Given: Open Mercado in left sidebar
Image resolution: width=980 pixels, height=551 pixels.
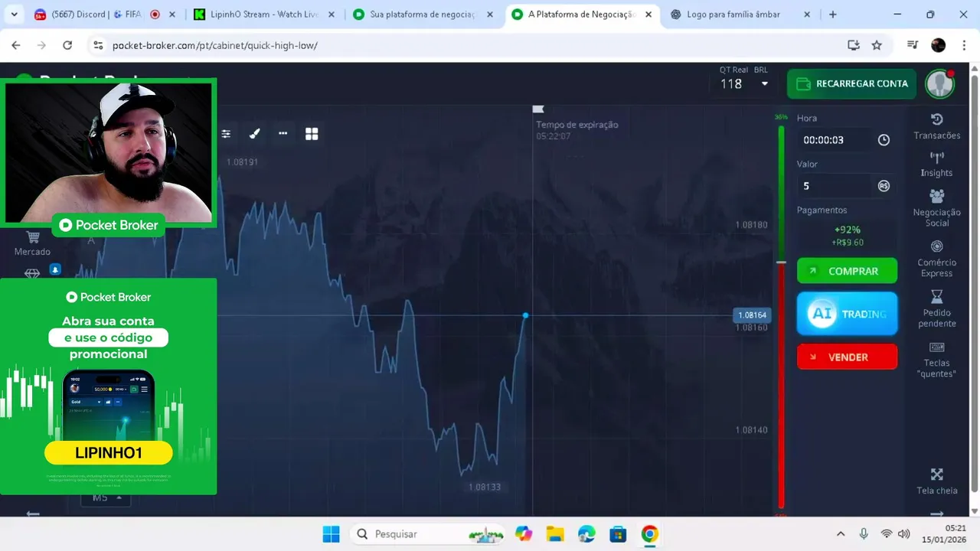Looking at the screenshot, I should tap(32, 244).
